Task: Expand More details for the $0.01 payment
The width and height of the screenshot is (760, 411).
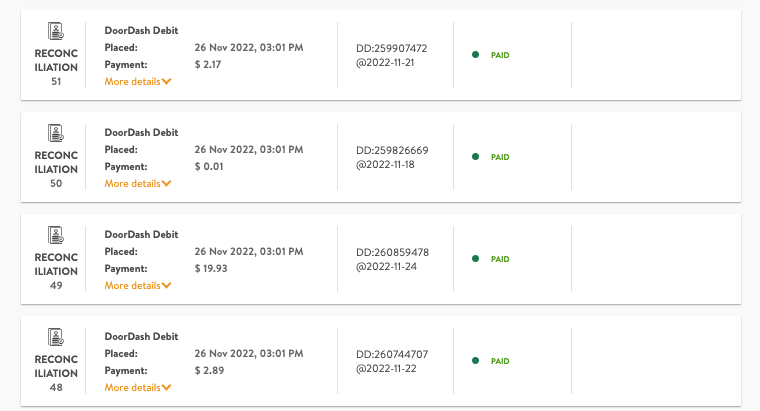Action: 138,184
